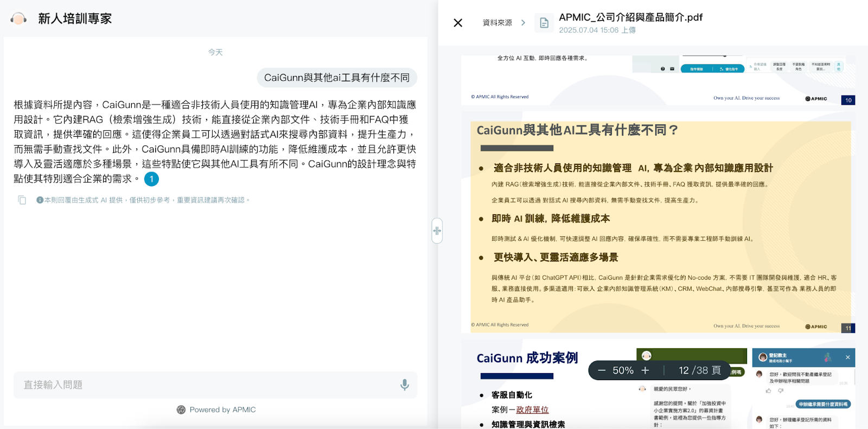Click the copy response icon
This screenshot has width=868, height=429.
click(22, 200)
